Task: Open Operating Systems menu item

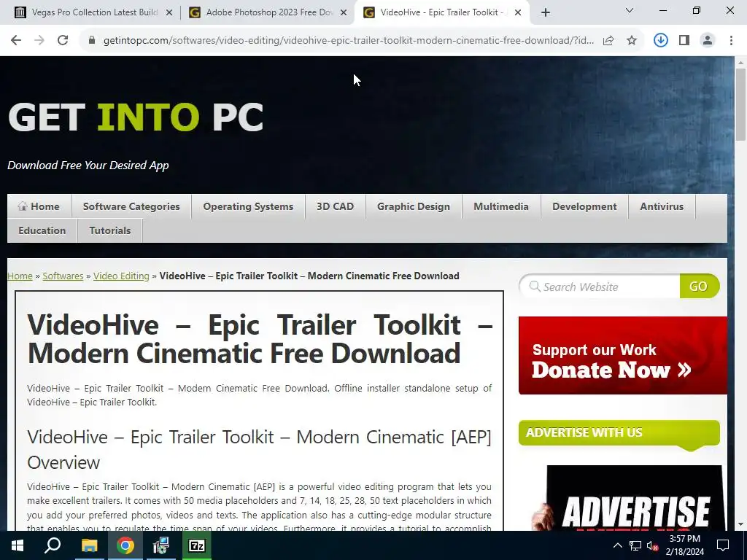Action: (248, 206)
